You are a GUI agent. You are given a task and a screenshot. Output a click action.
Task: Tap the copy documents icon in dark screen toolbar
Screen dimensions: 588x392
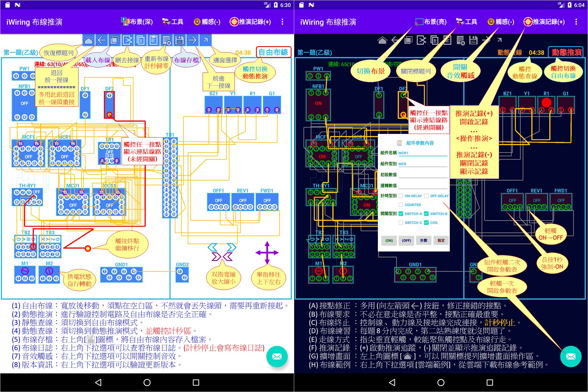[x=434, y=40]
